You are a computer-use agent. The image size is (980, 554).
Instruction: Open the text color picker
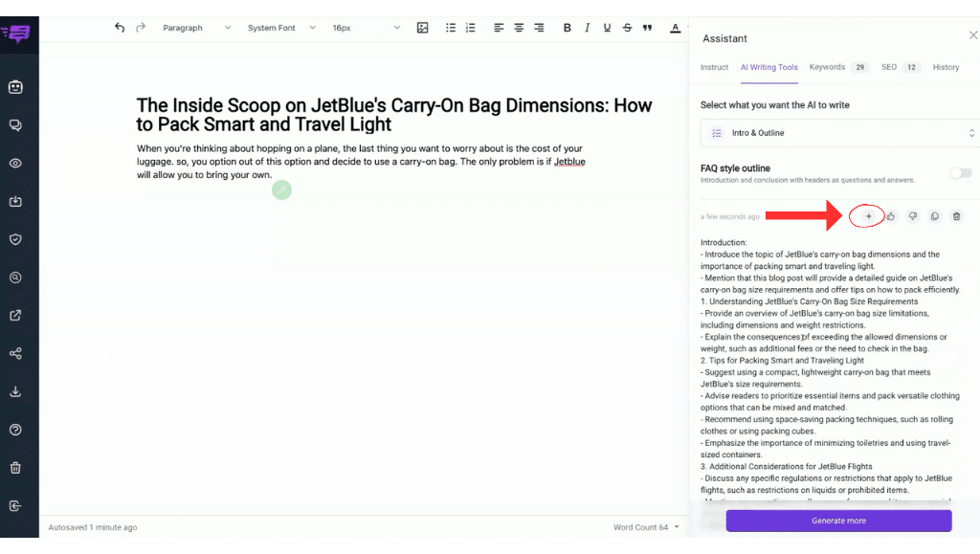(x=675, y=28)
